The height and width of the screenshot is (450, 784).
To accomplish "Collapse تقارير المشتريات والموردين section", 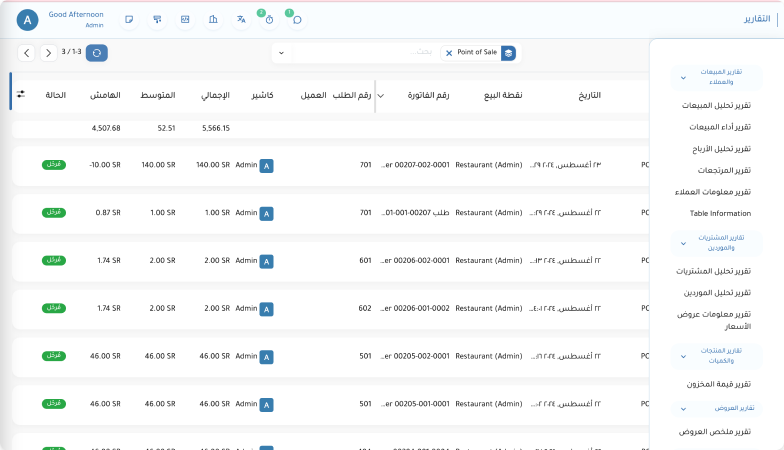I will click(x=684, y=244).
